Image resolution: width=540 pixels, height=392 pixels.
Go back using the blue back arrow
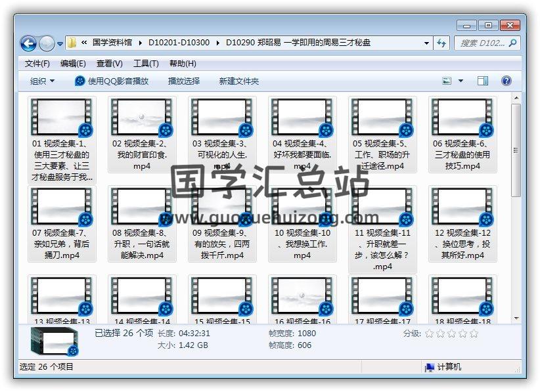[28, 43]
